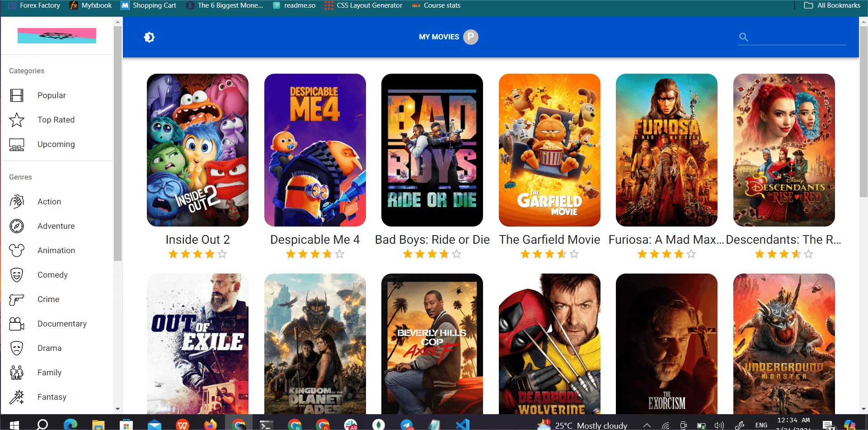Click MY MOVIES profile avatar P
The width and height of the screenshot is (868, 430).
(471, 37)
